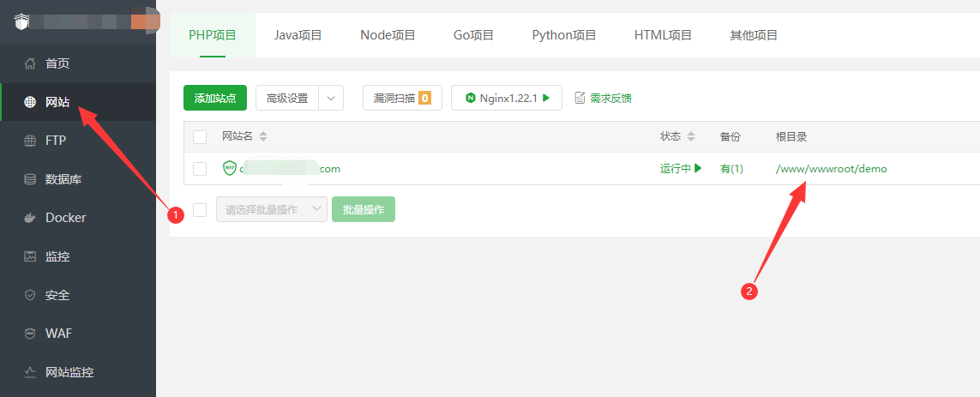Click the 高级设置 button
This screenshot has width=980, height=397.
[x=287, y=98]
